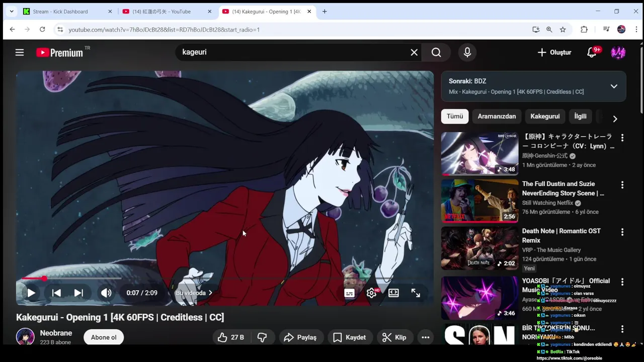Open zoom magnifier in address bar
The height and width of the screenshot is (362, 644).
(x=549, y=30)
